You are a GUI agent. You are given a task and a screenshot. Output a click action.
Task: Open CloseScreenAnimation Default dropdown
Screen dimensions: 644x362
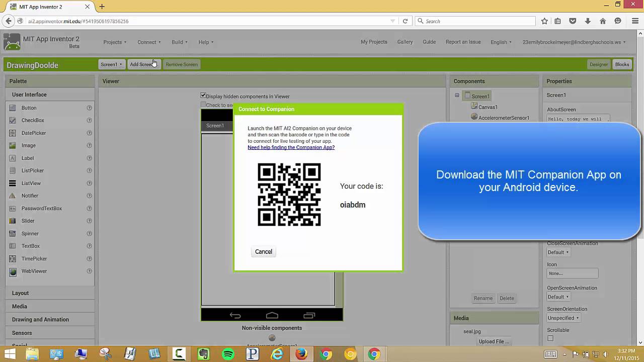point(558,252)
